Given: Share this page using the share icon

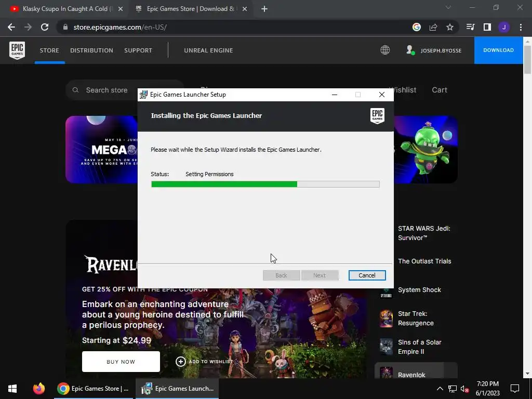Looking at the screenshot, I should pyautogui.click(x=433, y=27).
